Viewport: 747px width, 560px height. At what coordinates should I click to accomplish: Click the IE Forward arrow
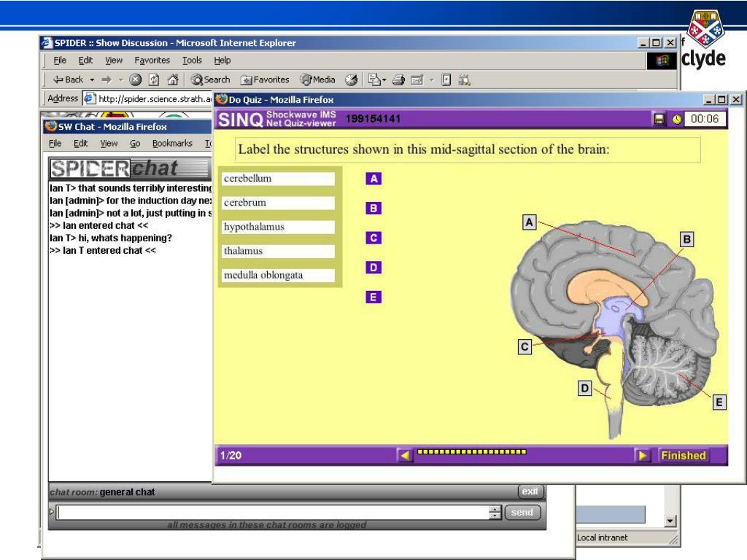click(107, 79)
